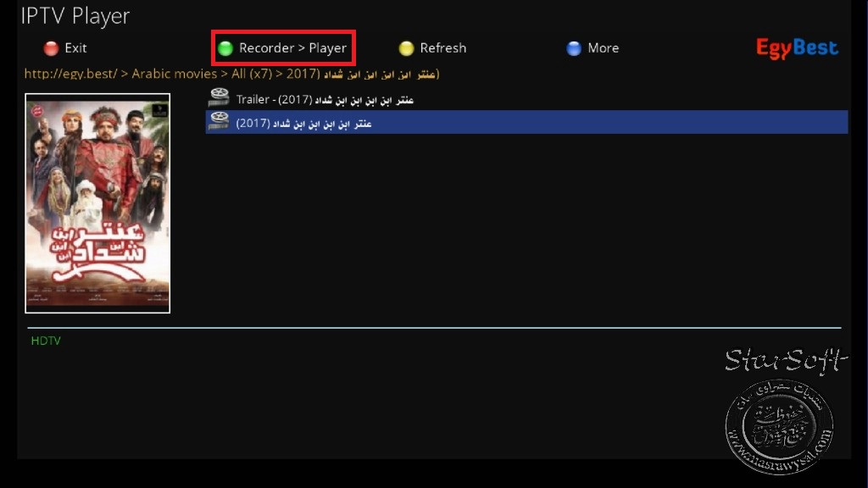Screen dimensions: 868x488
Task: Click the IPTV Player title text
Action: [x=75, y=16]
